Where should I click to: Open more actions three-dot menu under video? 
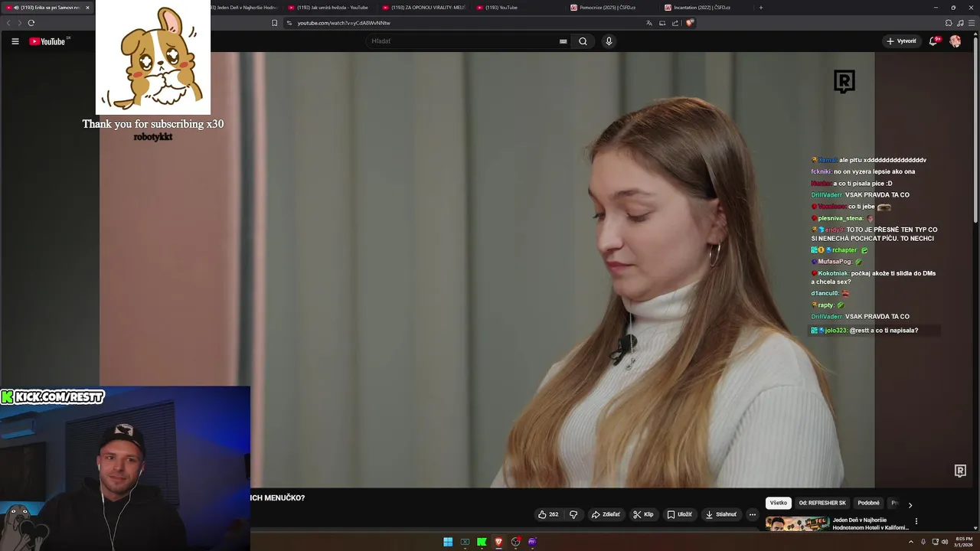click(x=752, y=514)
